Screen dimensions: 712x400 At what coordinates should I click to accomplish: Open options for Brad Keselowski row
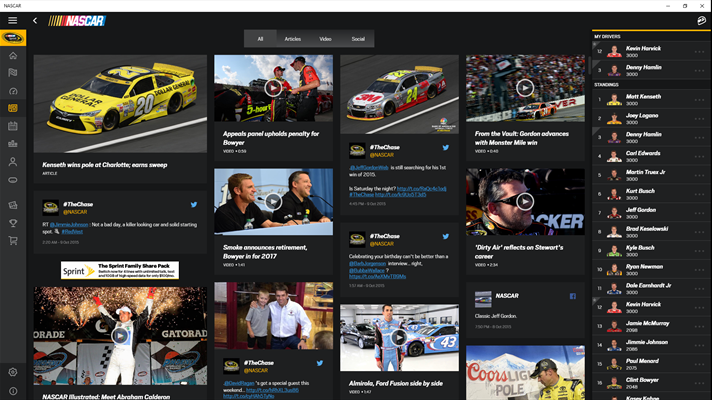click(x=699, y=232)
